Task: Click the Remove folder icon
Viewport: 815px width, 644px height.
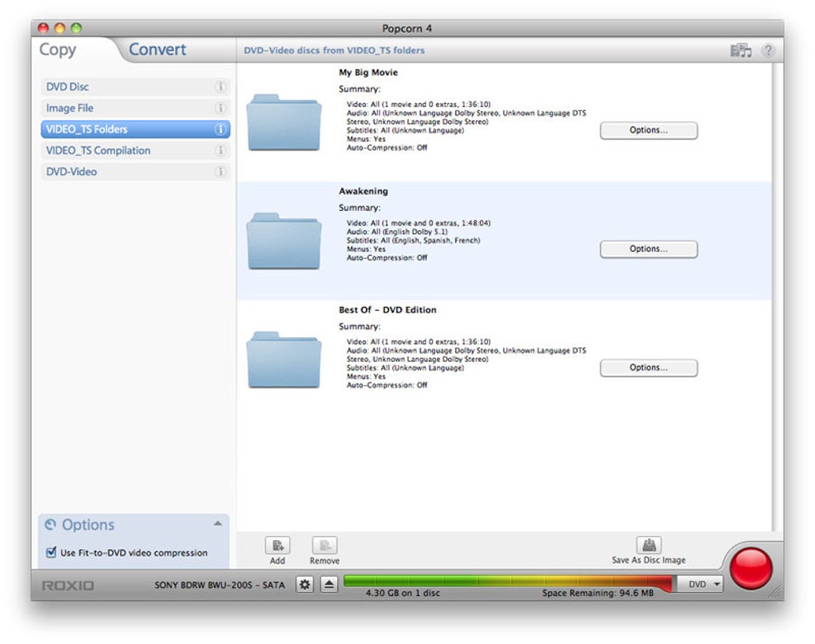Action: [x=325, y=545]
